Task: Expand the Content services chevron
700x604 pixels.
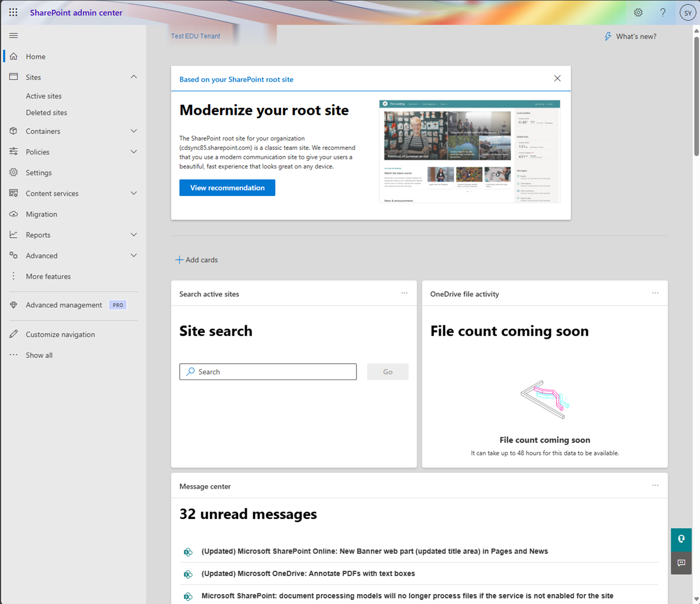Action: click(x=134, y=193)
